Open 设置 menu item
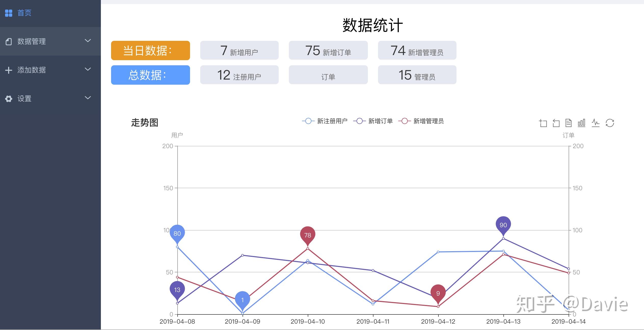The image size is (644, 330). (50, 98)
